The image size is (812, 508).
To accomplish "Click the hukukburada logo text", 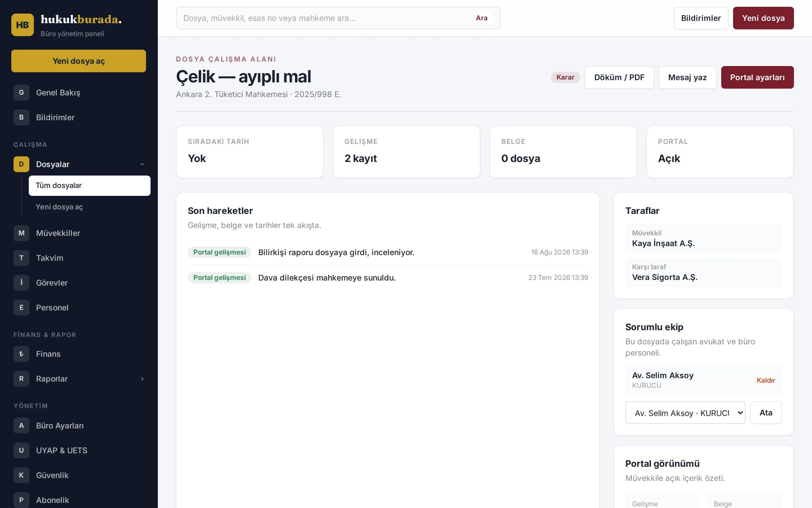I will click(81, 19).
